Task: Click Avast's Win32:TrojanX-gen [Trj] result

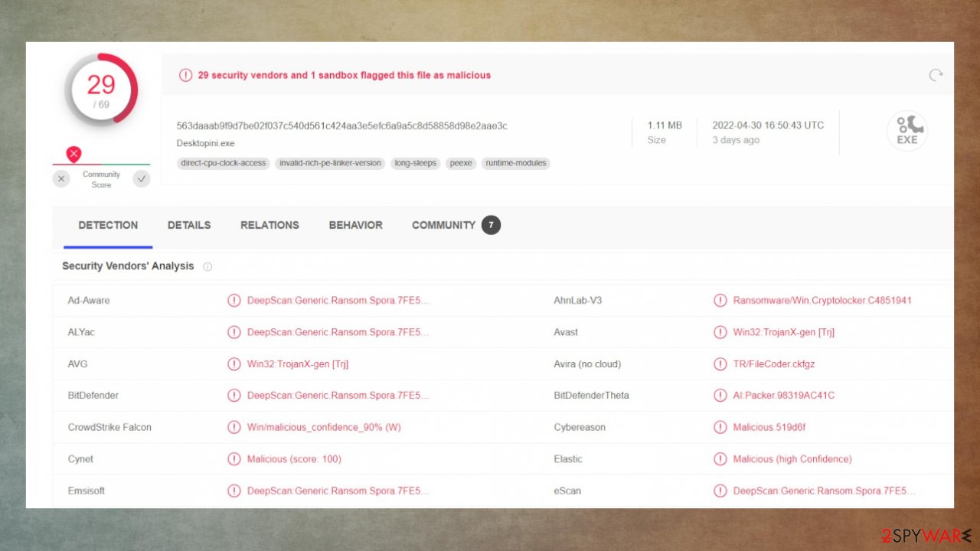Action: pyautogui.click(x=784, y=332)
